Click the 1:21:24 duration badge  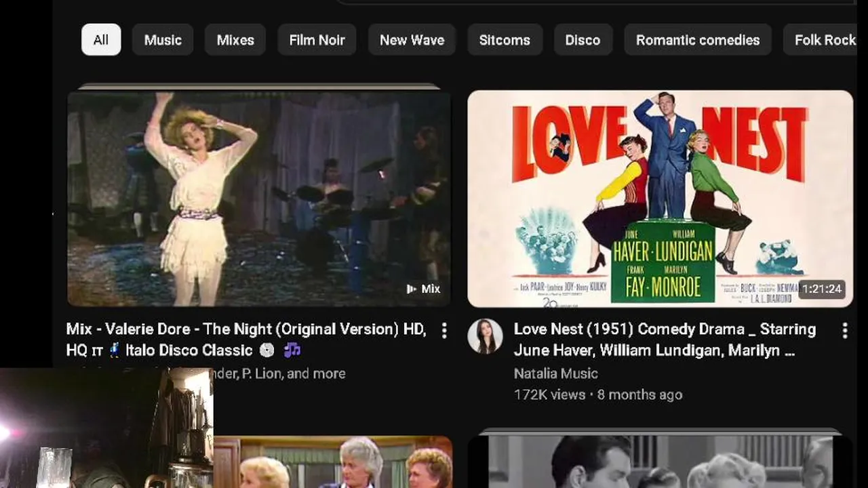point(822,289)
